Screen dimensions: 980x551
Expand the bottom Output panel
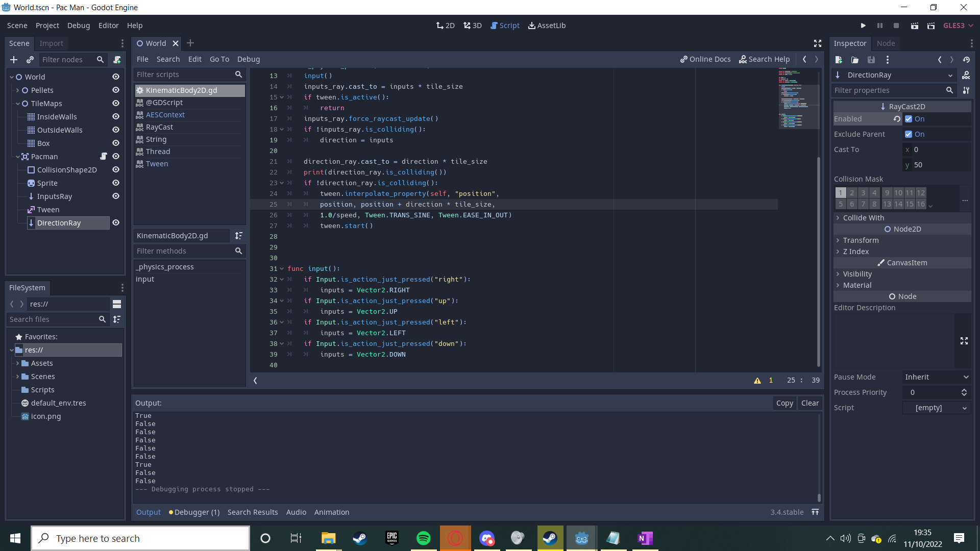coord(815,512)
